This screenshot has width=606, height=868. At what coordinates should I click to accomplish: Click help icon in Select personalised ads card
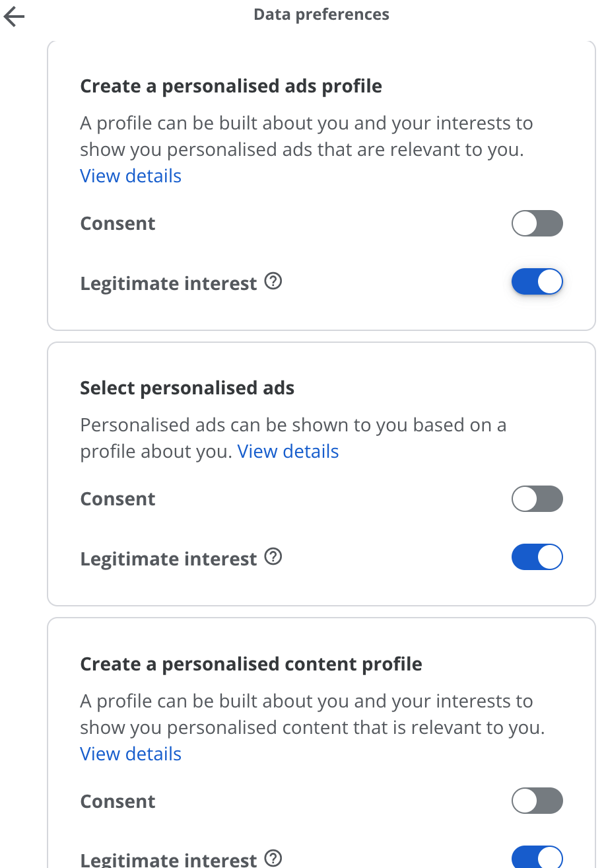tap(273, 558)
